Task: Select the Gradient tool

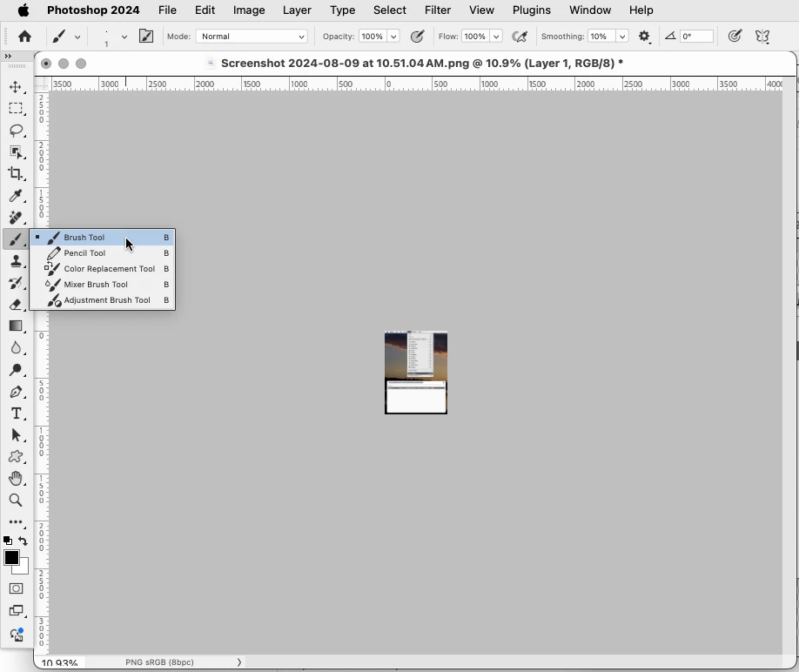Action: [16, 326]
